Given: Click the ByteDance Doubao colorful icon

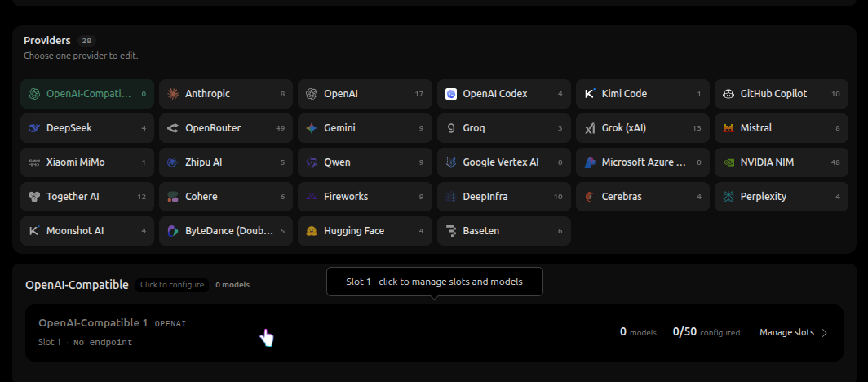Looking at the screenshot, I should [173, 231].
